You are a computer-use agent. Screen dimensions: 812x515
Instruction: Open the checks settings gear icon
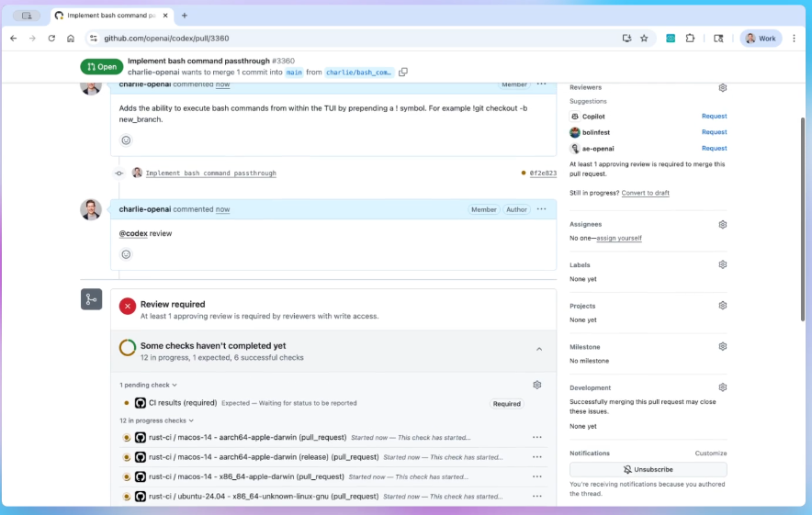click(537, 385)
